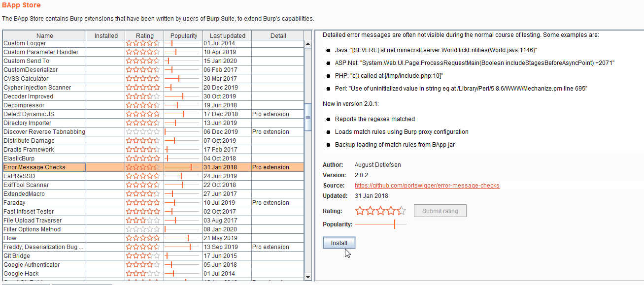The height and width of the screenshot is (285, 644).
Task: Select the Custom Parameter Handler extension
Action: [x=153, y=52]
